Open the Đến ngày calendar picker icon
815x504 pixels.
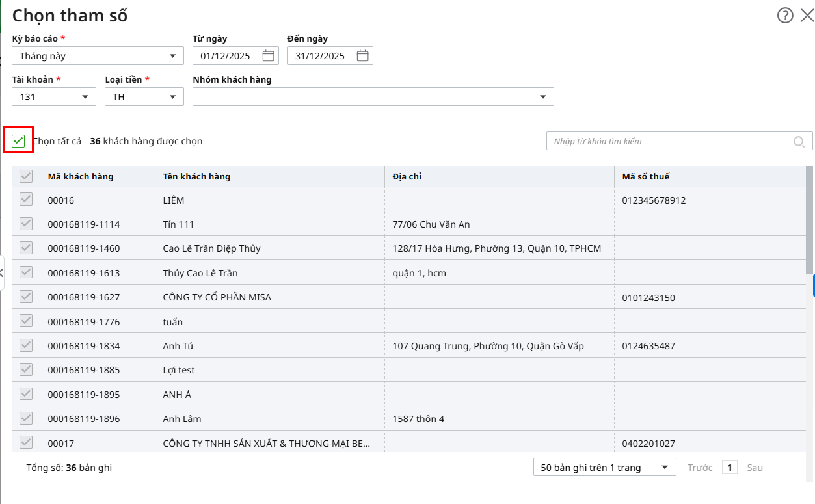pos(362,56)
